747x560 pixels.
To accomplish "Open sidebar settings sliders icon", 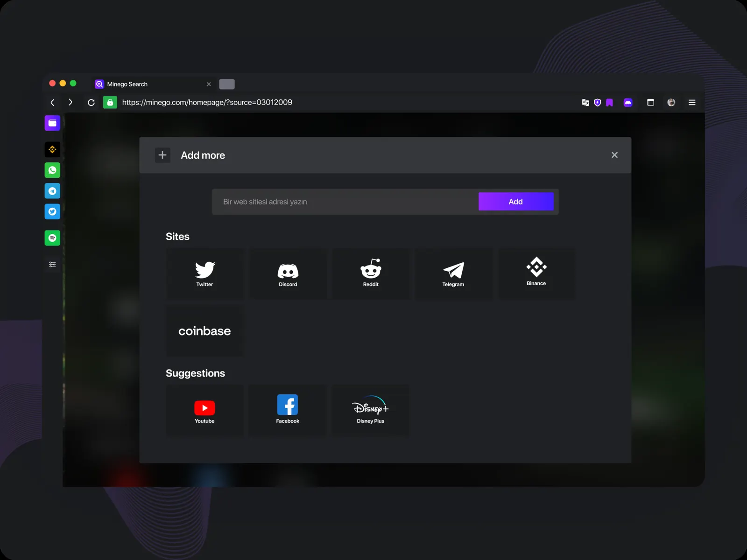I will [52, 264].
